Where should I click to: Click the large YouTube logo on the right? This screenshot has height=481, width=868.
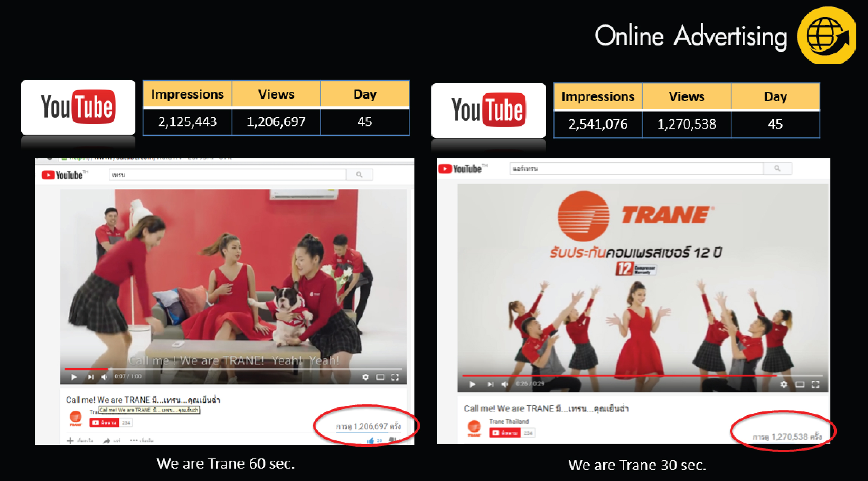click(x=489, y=110)
